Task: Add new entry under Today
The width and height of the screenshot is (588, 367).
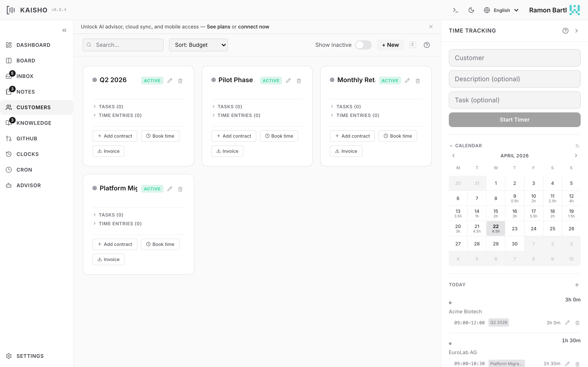Action: [x=577, y=285]
